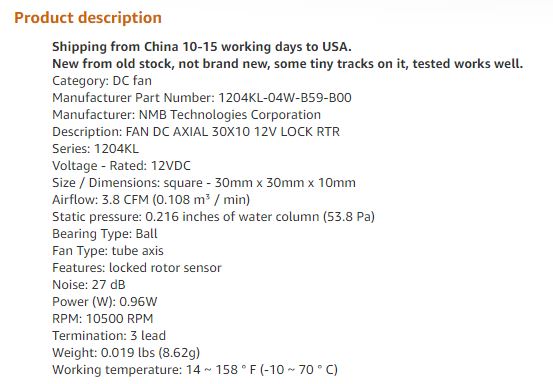Click the Airflow: 3.8 CFM line
The width and height of the screenshot is (553, 384).
151,199
